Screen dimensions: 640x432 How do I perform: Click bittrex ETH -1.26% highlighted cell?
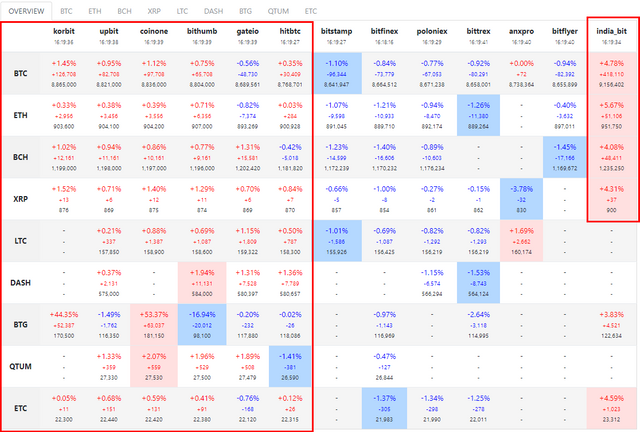coord(478,116)
